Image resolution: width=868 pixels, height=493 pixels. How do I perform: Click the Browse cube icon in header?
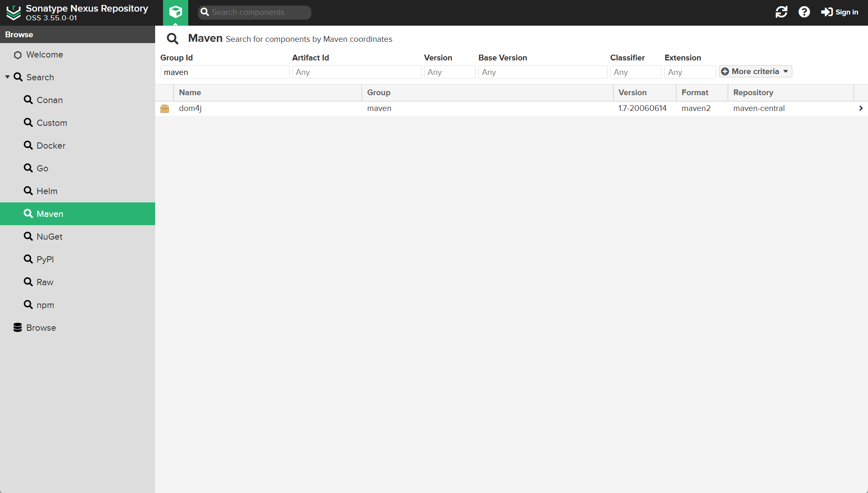click(x=175, y=12)
